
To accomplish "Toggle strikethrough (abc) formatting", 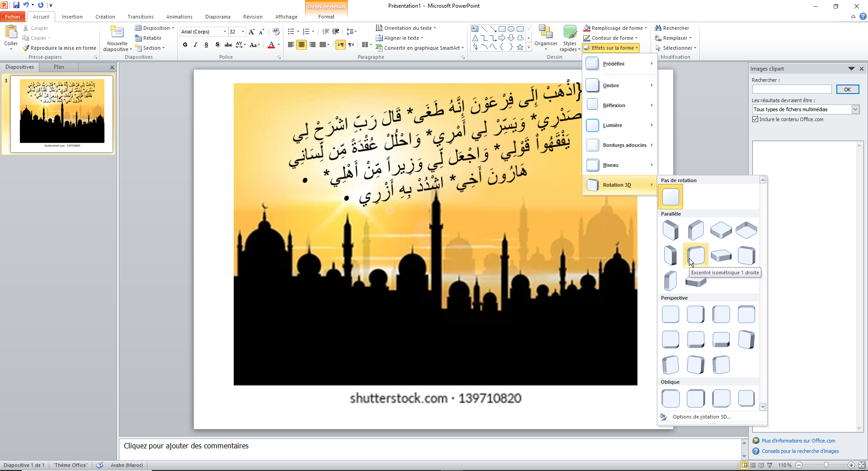I will 228,45.
